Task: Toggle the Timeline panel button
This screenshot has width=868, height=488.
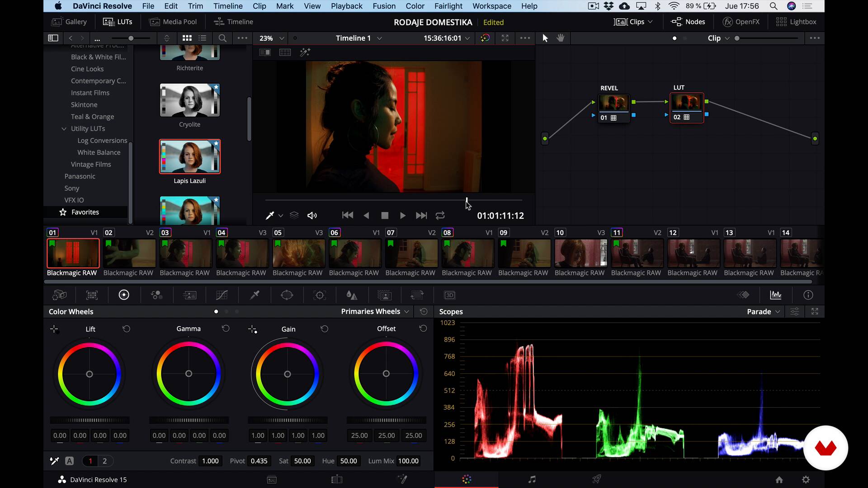Action: (233, 22)
